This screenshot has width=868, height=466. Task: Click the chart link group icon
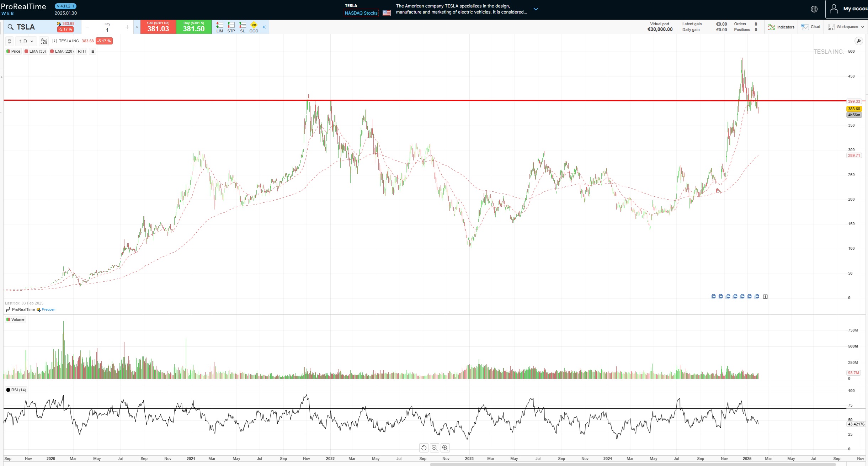tap(10, 41)
